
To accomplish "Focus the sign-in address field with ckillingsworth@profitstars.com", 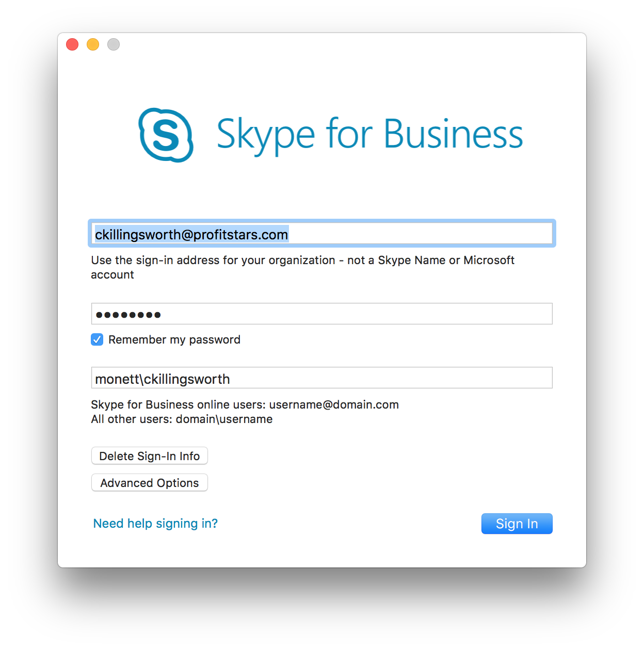I will coord(321,234).
